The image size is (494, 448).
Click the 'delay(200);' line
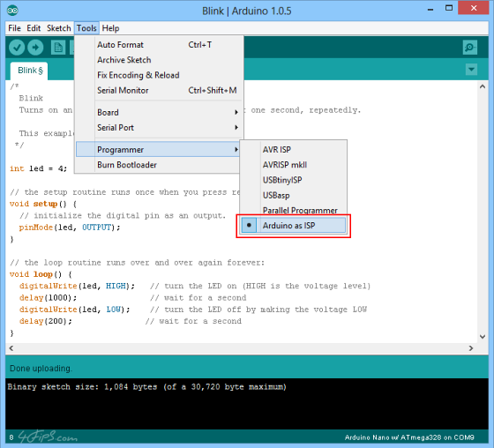46,321
